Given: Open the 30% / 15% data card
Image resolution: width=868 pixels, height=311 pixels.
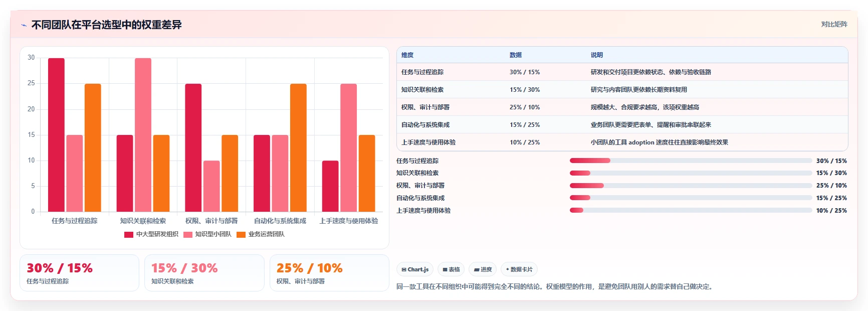Looking at the screenshot, I should pos(79,273).
